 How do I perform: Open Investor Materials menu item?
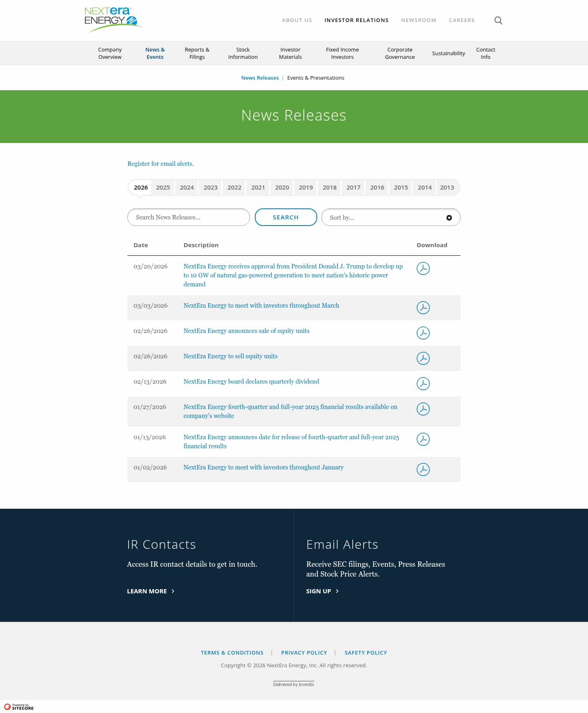tap(290, 53)
